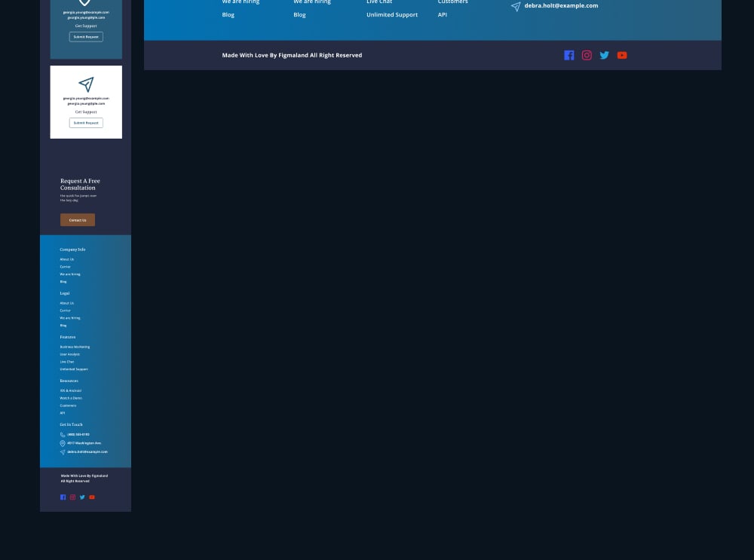
Task: Click the Twitter icon in desktop footer bar
Action: 605,55
